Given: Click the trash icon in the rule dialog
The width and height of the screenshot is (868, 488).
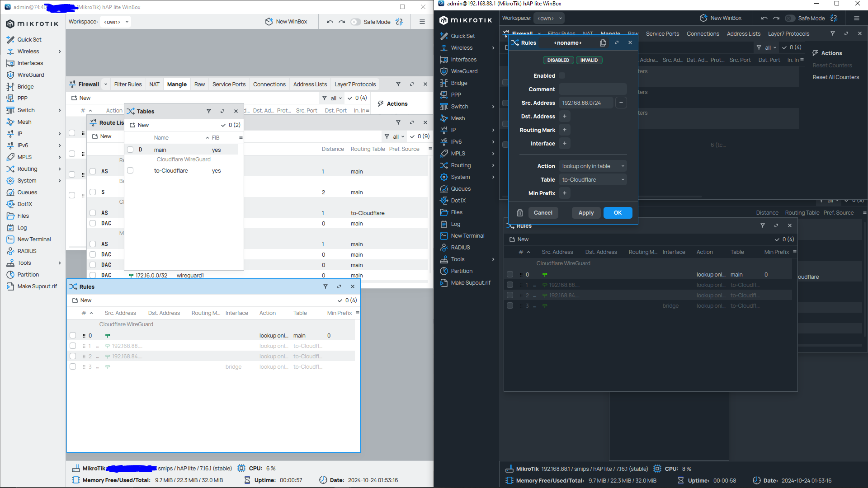Looking at the screenshot, I should click(519, 212).
